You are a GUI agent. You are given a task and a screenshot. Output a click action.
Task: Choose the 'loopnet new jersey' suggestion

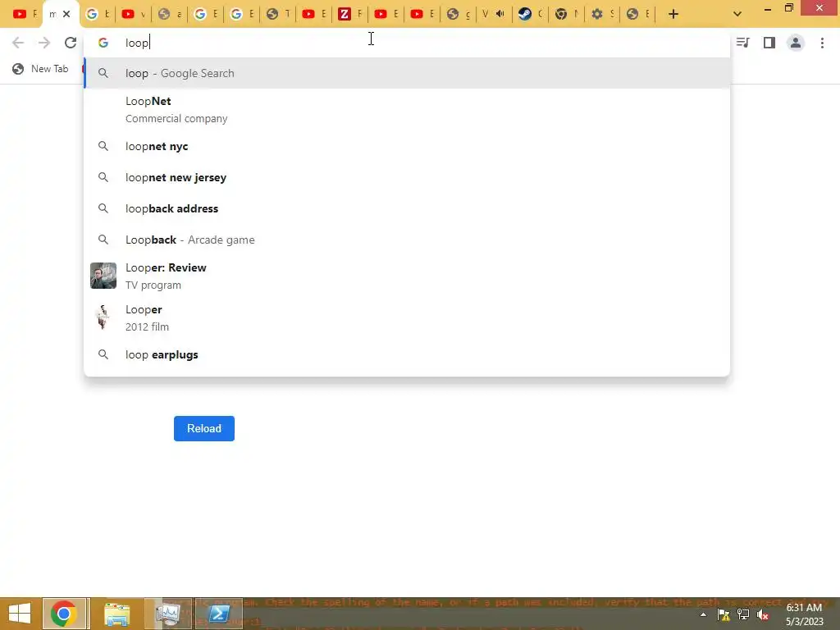(x=407, y=177)
